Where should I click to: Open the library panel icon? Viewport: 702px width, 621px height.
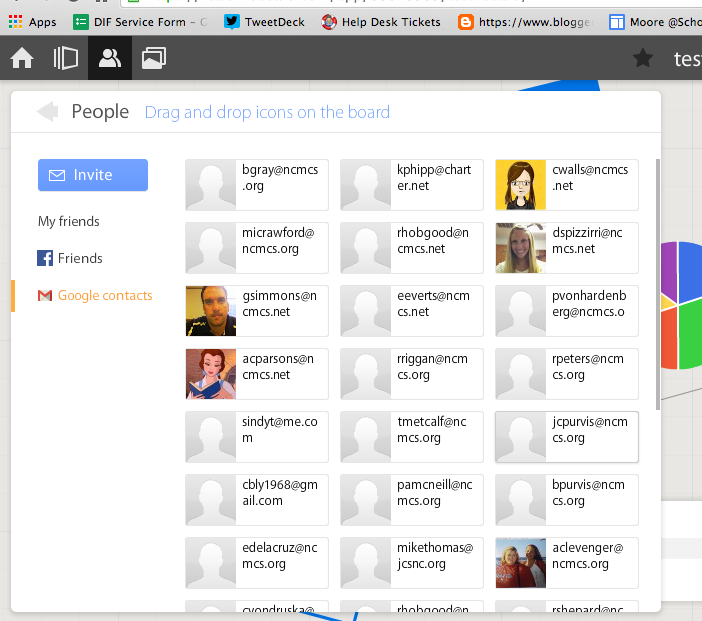[x=65, y=58]
